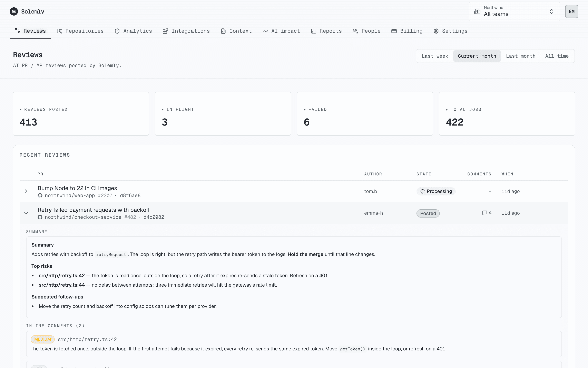The height and width of the screenshot is (368, 588).
Task: Click GitHub icon beside northwind/checkout-service
Action: pos(40,217)
